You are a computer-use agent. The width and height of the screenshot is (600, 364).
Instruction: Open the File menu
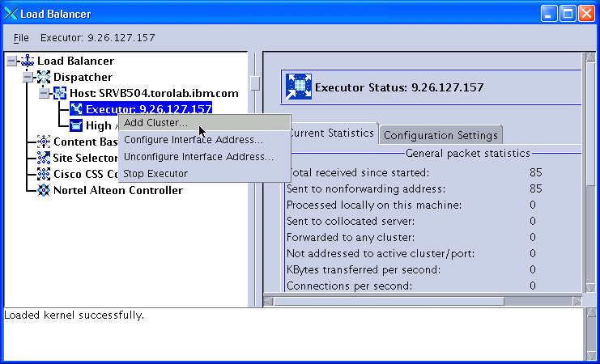21,38
